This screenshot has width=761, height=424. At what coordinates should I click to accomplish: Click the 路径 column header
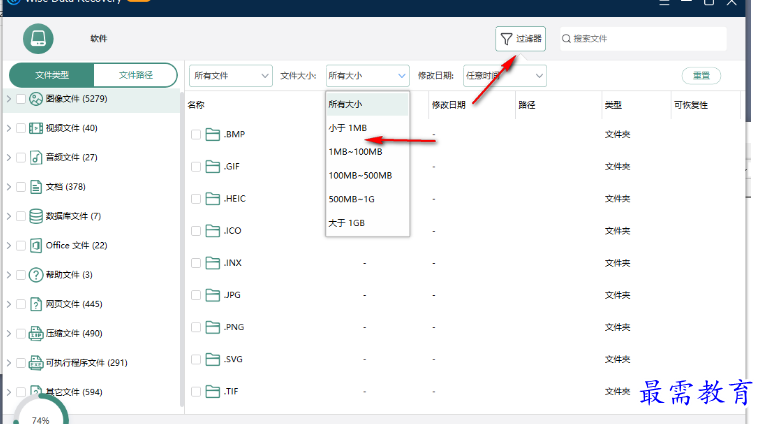[x=527, y=105]
